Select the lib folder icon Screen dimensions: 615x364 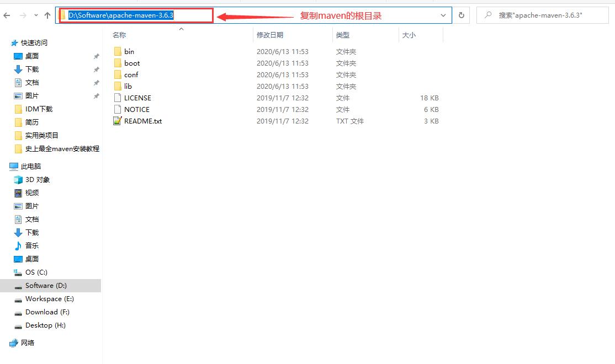118,86
